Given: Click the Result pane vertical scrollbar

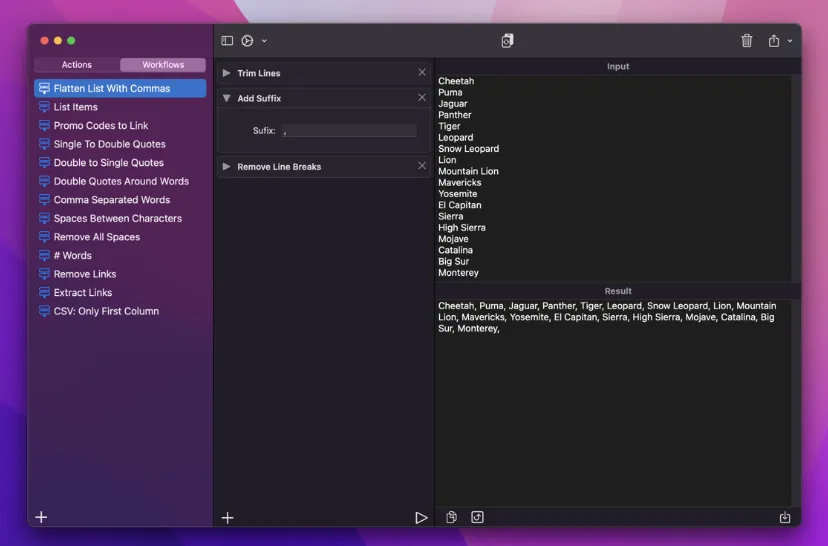Looking at the screenshot, I should tap(796, 402).
